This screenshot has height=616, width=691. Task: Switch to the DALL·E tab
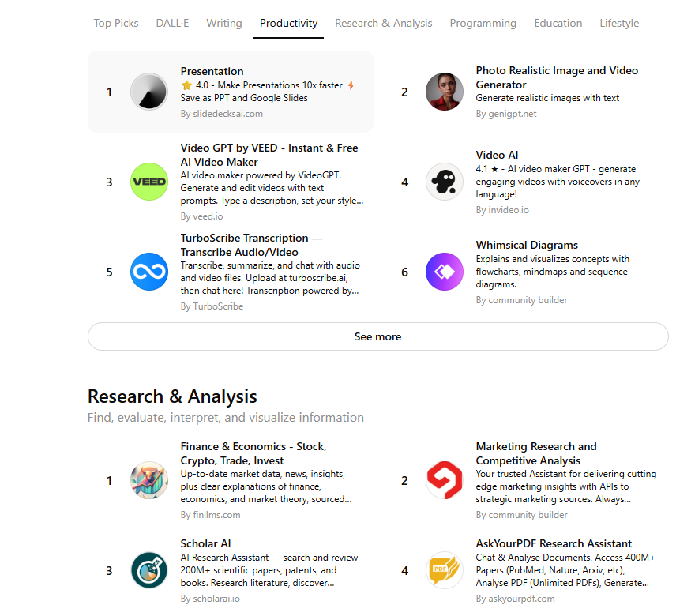coord(172,24)
